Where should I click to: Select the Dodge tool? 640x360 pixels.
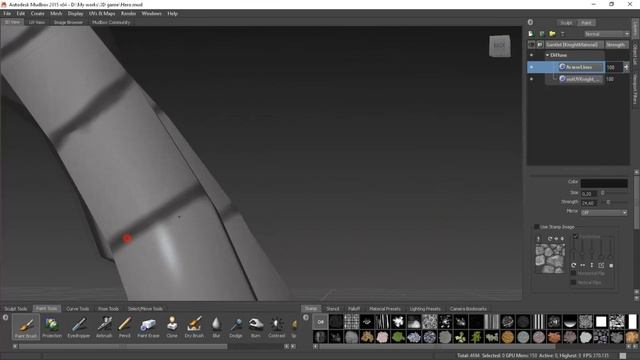click(x=236, y=327)
